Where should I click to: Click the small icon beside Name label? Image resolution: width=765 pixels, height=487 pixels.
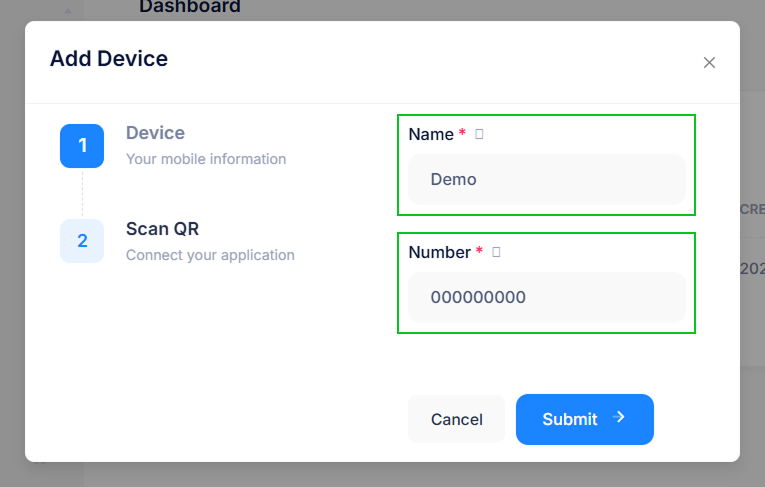(479, 134)
